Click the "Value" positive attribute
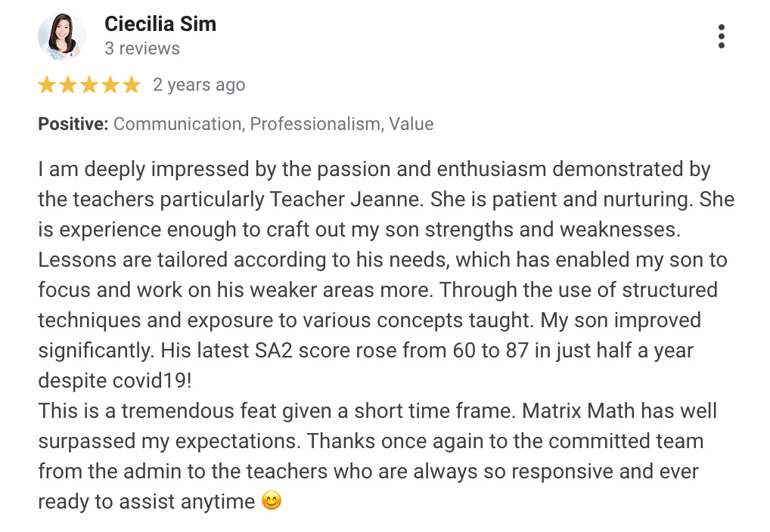 point(411,124)
